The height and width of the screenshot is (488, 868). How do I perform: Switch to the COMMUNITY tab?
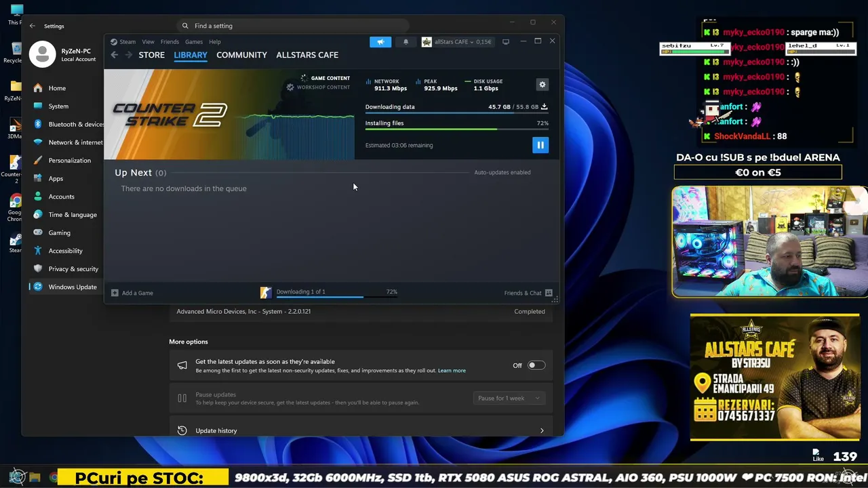pos(241,55)
